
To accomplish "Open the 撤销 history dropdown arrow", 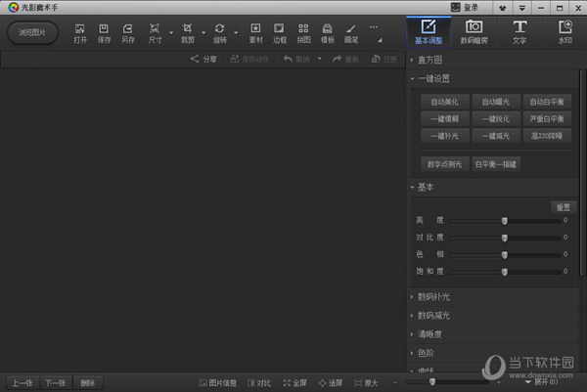I will [x=319, y=59].
